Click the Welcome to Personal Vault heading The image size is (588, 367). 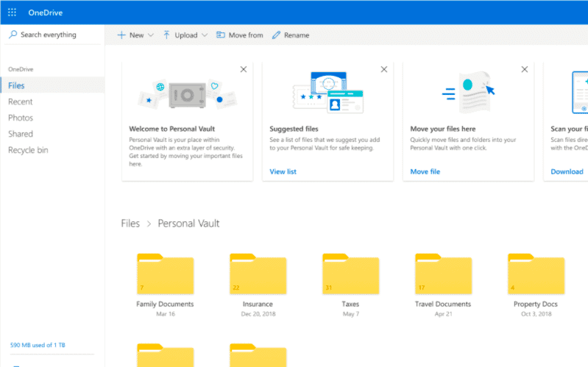coord(171,129)
